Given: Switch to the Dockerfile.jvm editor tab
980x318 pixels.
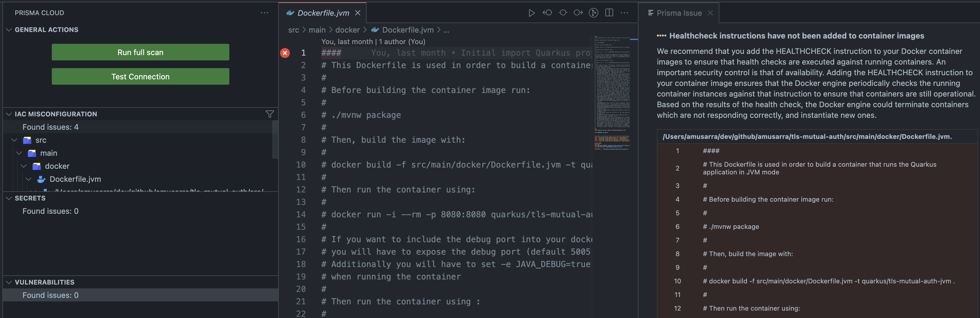Looking at the screenshot, I should click(323, 13).
